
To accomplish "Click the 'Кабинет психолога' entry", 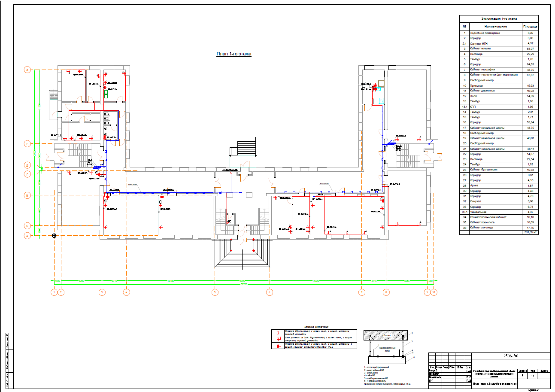I will click(483, 222).
